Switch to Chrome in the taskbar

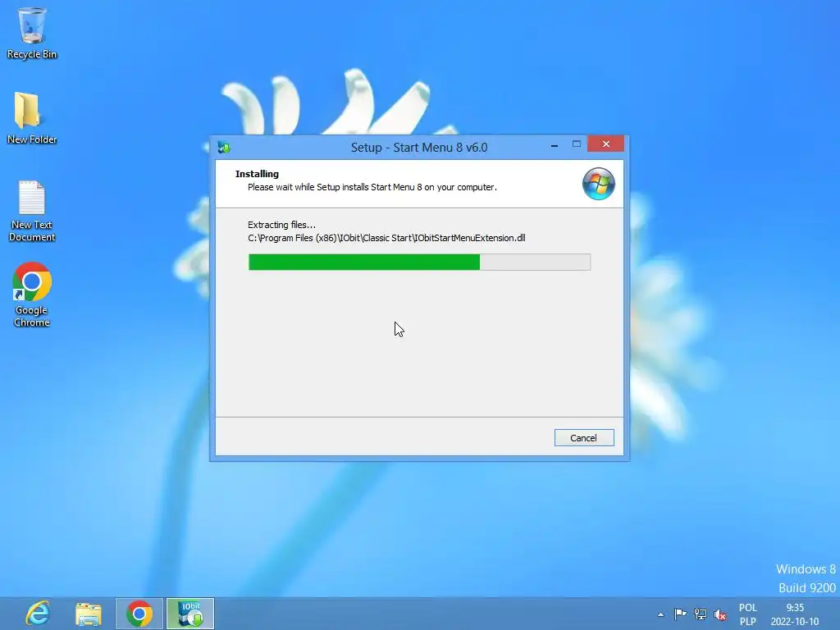139,614
